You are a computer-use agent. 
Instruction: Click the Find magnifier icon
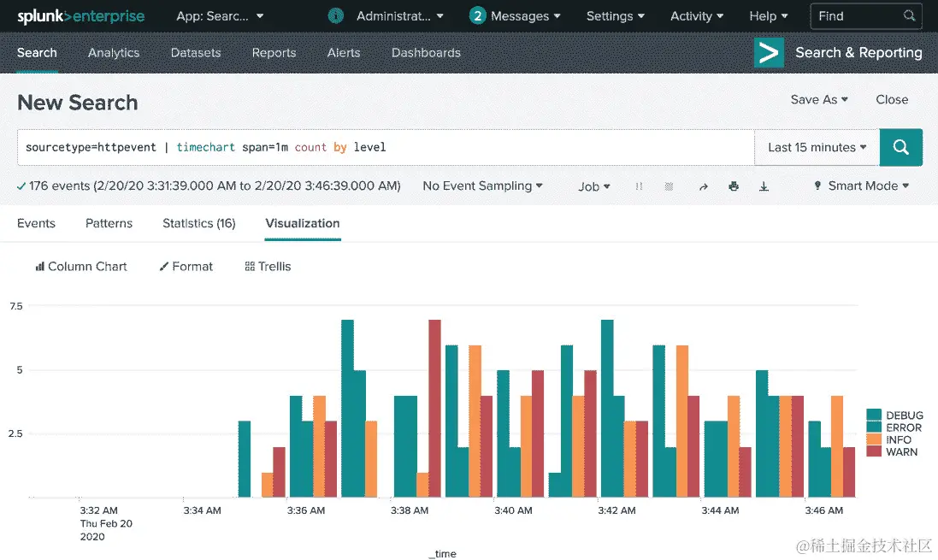[909, 16]
